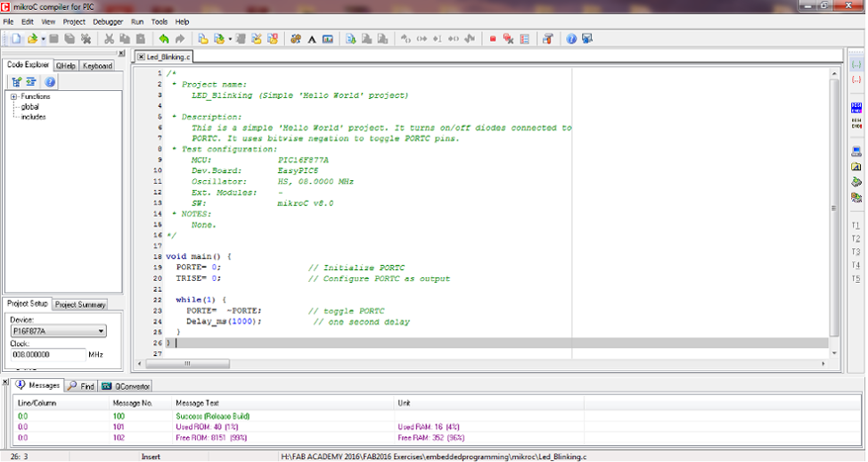The width and height of the screenshot is (868, 462).
Task: Click the T3 template button
Action: tap(856, 252)
